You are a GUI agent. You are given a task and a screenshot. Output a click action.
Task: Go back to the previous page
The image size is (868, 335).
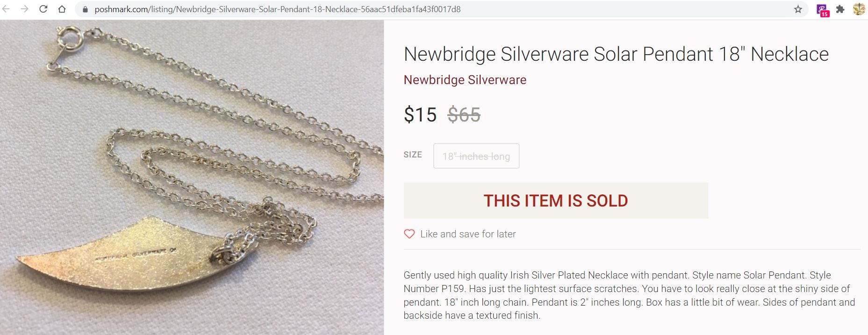(x=6, y=9)
